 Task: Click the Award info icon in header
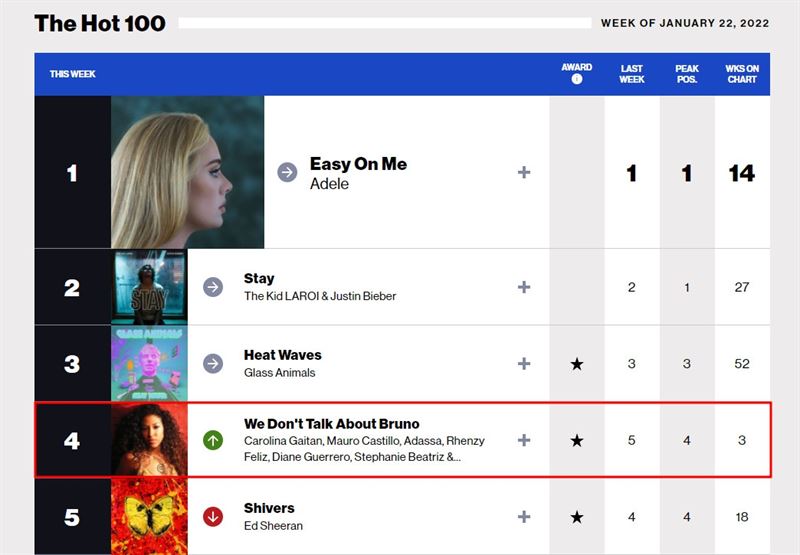pyautogui.click(x=577, y=80)
